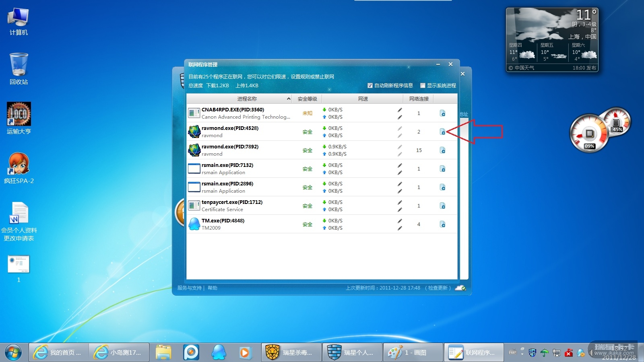Open the 服务与支持 link
Image resolution: width=644 pixels, height=362 pixels.
(x=190, y=288)
